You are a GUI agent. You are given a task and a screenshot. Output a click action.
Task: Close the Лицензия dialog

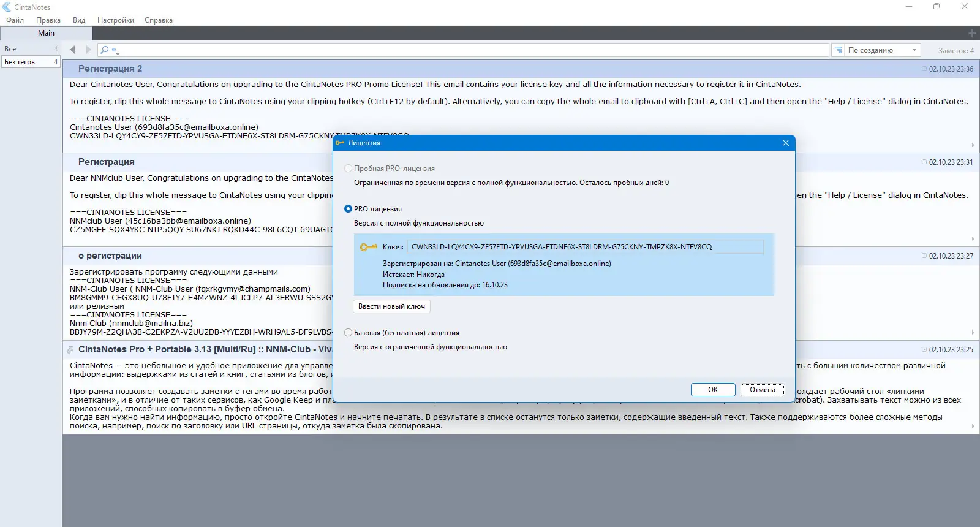pyautogui.click(x=786, y=143)
